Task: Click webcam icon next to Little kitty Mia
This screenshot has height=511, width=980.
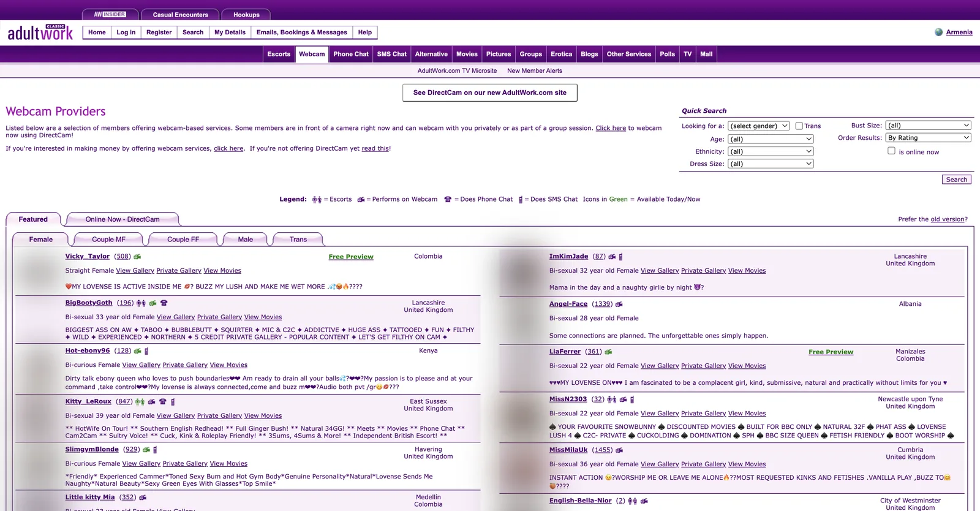Action: click(143, 498)
